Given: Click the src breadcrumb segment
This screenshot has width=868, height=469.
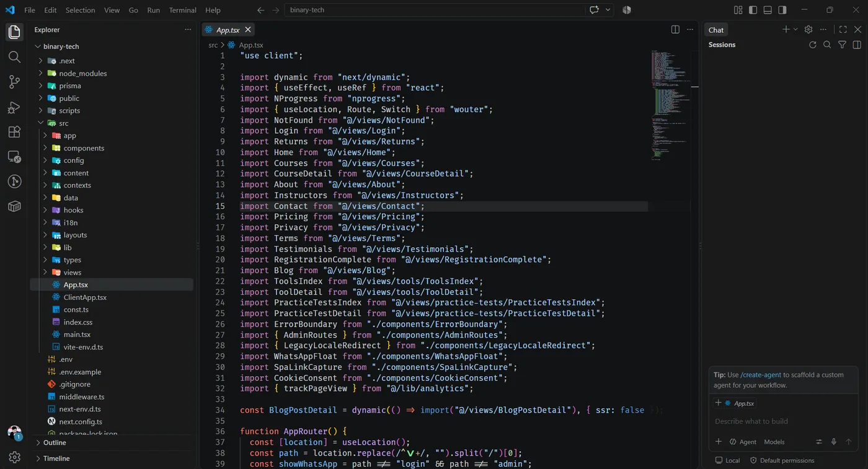Looking at the screenshot, I should point(213,45).
